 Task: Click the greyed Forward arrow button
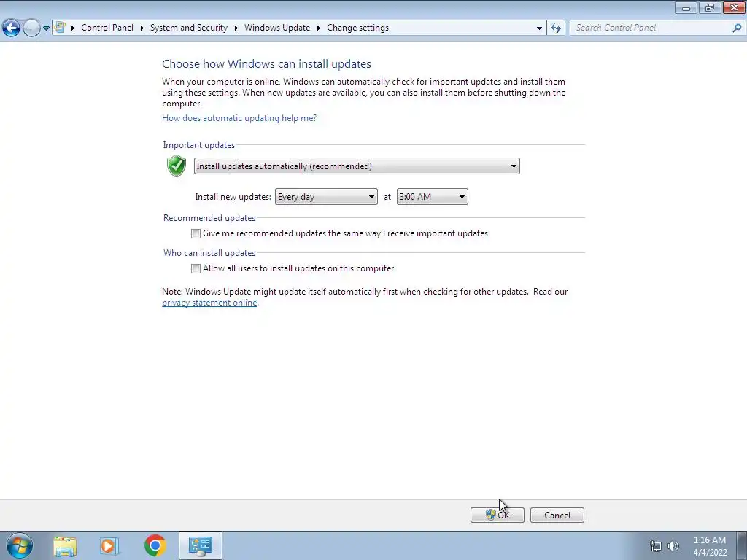pyautogui.click(x=31, y=28)
